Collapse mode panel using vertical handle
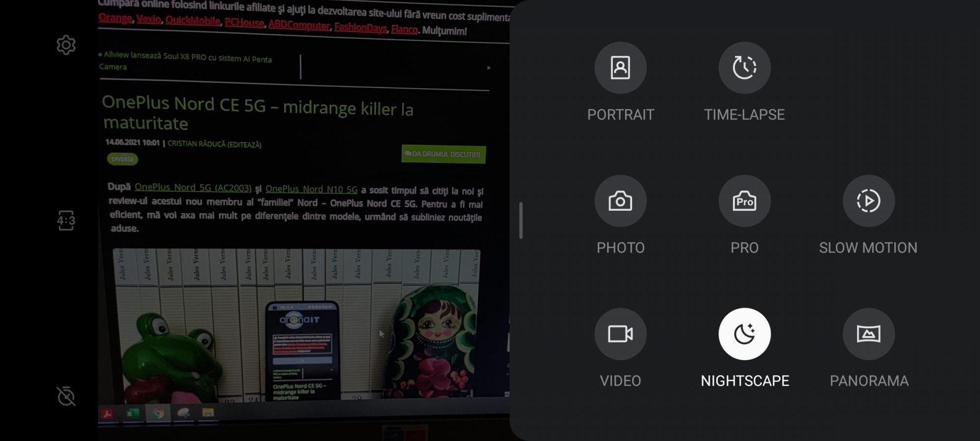This screenshot has width=980, height=441. point(521,220)
